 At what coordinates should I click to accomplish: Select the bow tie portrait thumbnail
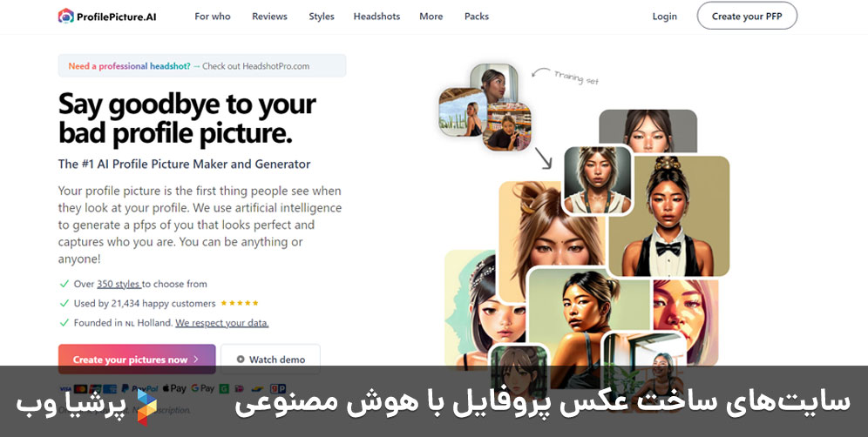[668, 216]
